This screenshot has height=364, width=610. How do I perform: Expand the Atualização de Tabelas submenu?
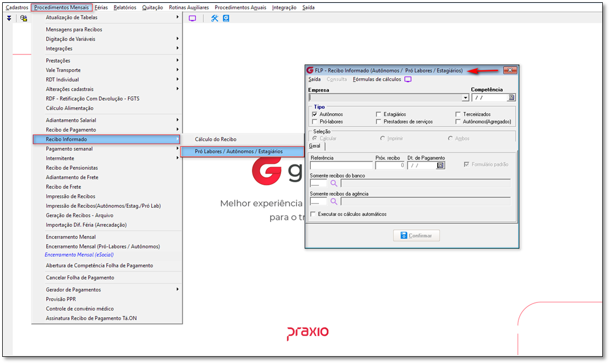point(178,17)
